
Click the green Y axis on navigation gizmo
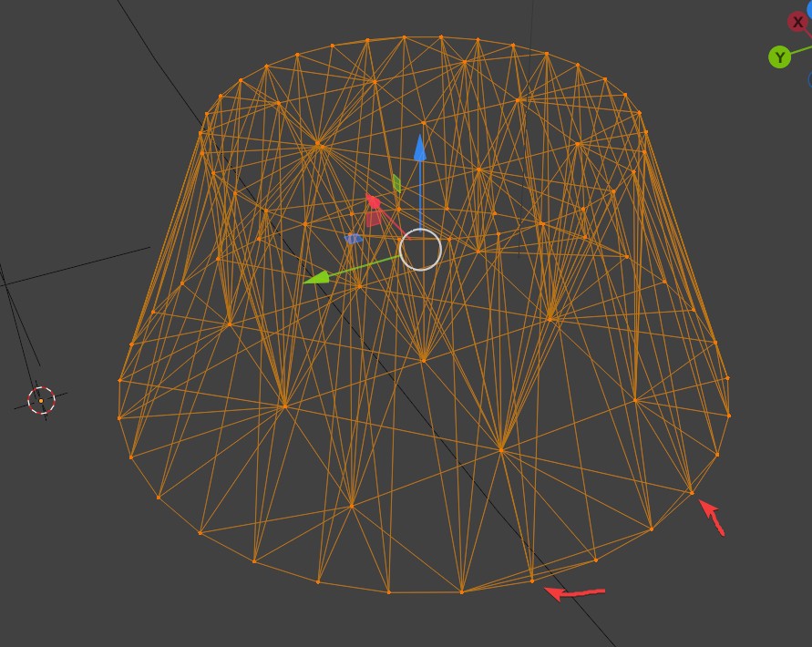[780, 57]
